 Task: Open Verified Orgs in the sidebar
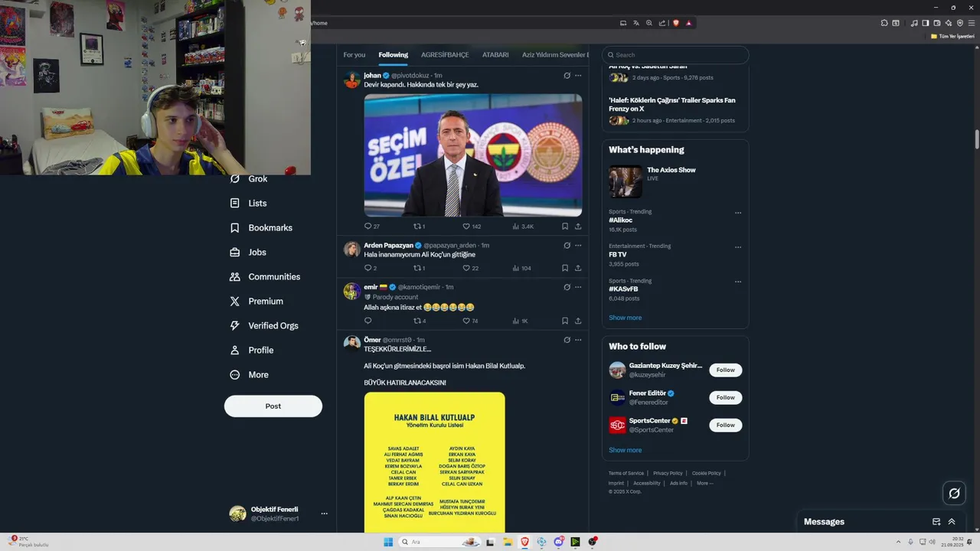click(264, 326)
